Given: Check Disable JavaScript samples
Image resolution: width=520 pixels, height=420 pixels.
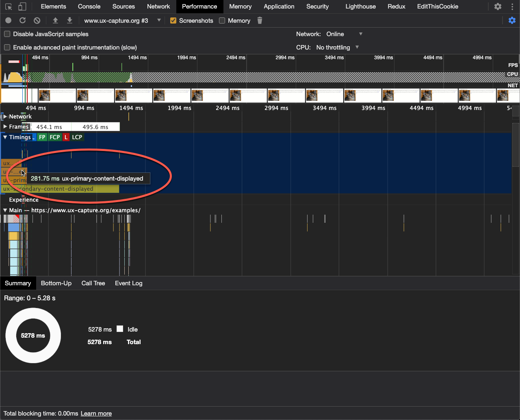Looking at the screenshot, I should (x=7, y=34).
